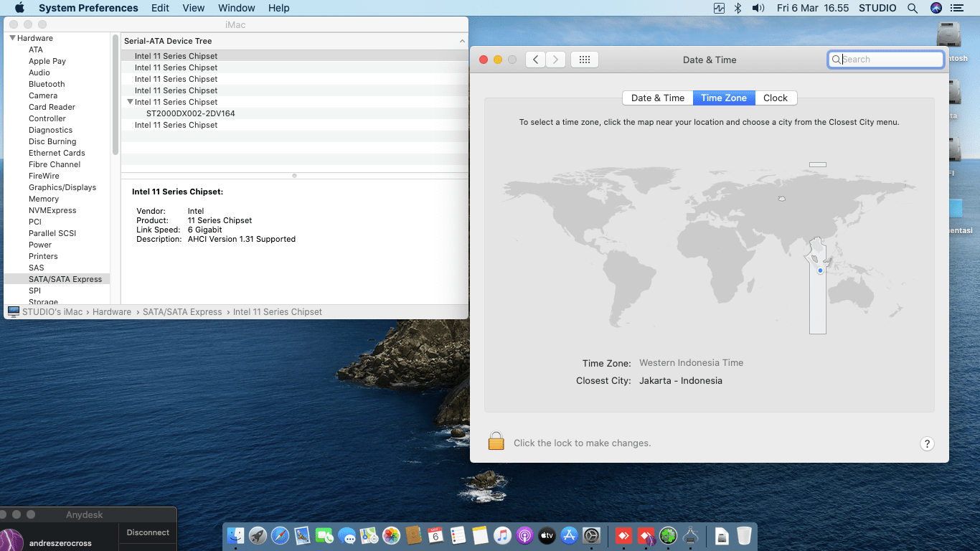Open Notification Center list icon
This screenshot has width=980, height=551.
tap(957, 8)
